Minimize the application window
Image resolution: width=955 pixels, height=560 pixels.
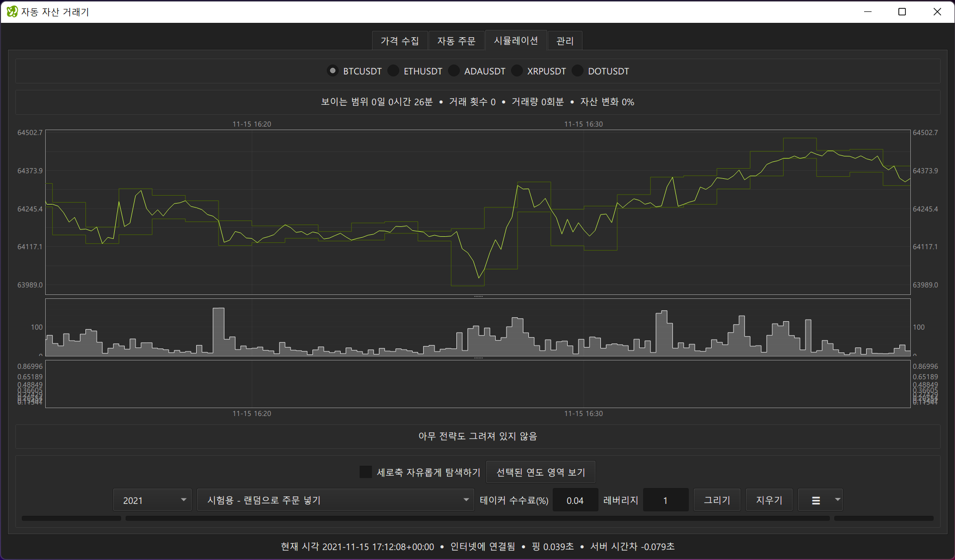pyautogui.click(x=868, y=11)
